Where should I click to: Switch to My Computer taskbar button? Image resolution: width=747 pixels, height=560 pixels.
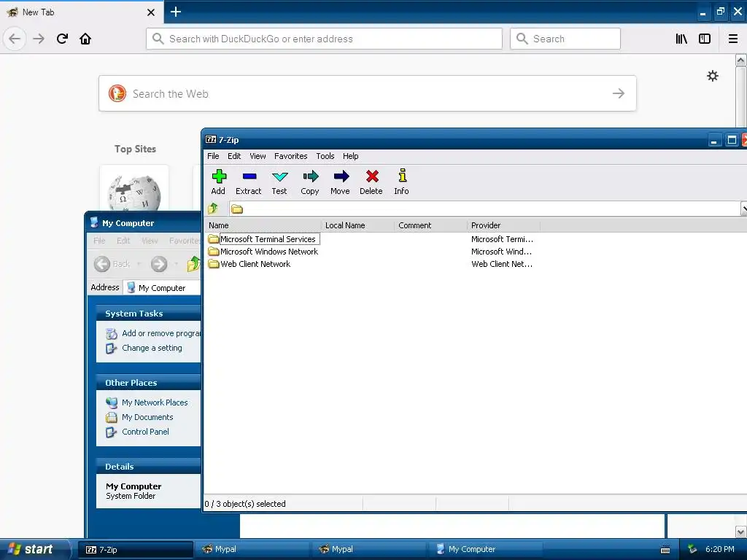pos(486,550)
